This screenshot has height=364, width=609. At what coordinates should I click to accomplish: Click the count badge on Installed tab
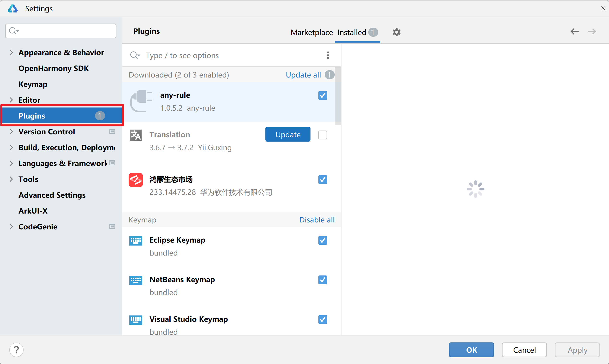point(373,32)
